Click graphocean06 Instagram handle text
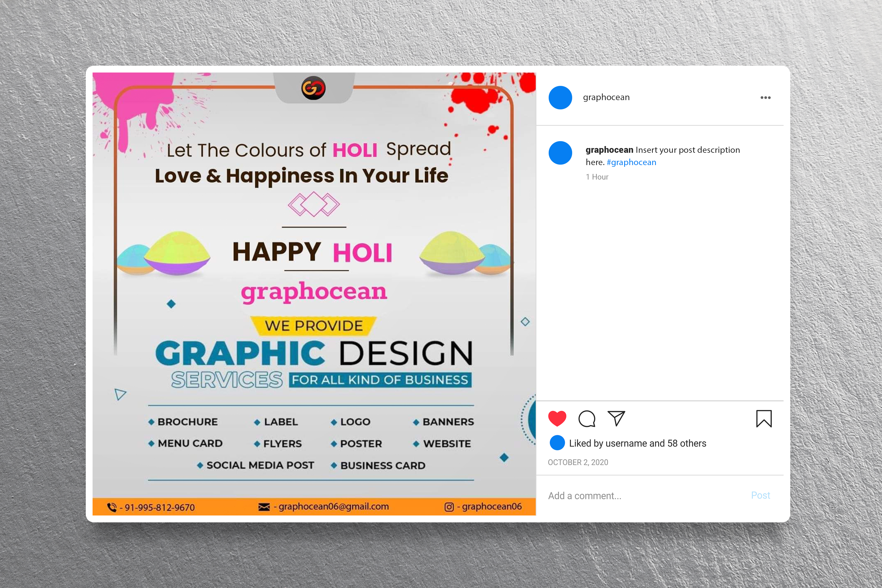 pyautogui.click(x=491, y=507)
